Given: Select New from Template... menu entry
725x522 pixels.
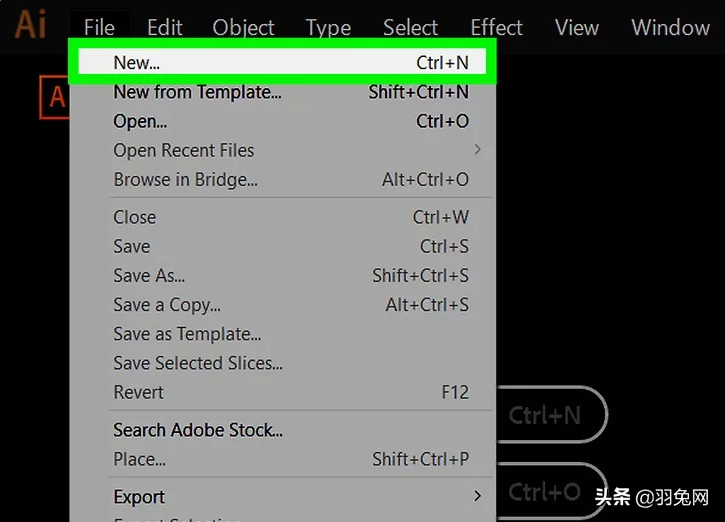Looking at the screenshot, I should [282, 92].
